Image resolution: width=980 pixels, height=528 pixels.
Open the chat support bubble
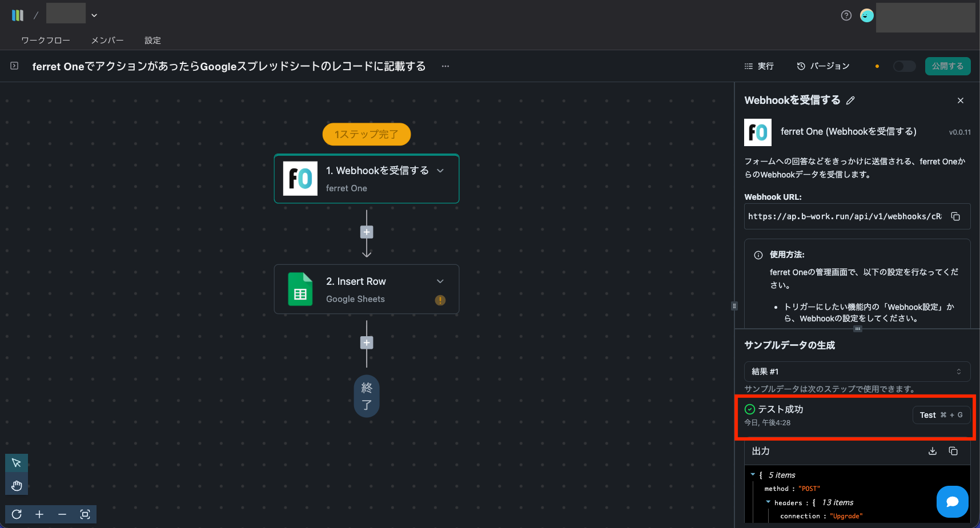click(952, 502)
